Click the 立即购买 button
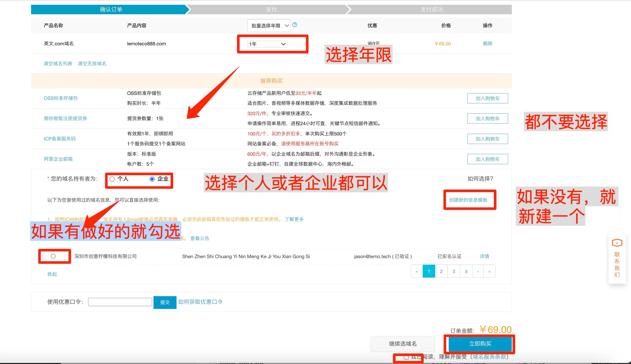 pos(480,344)
